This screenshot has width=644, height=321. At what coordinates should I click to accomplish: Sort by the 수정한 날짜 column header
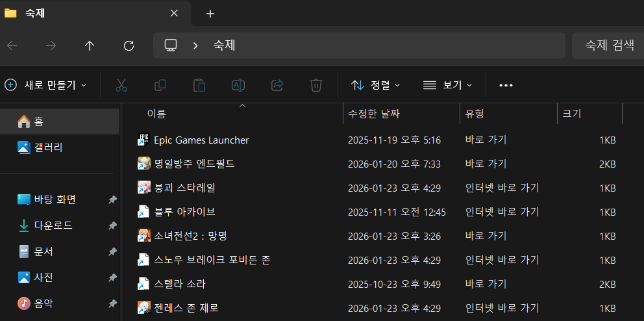[x=374, y=114]
